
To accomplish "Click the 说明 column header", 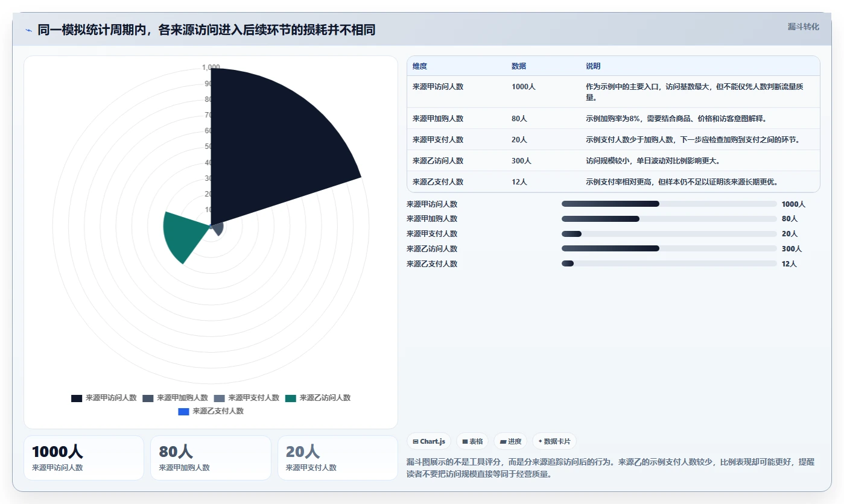I will (x=593, y=66).
